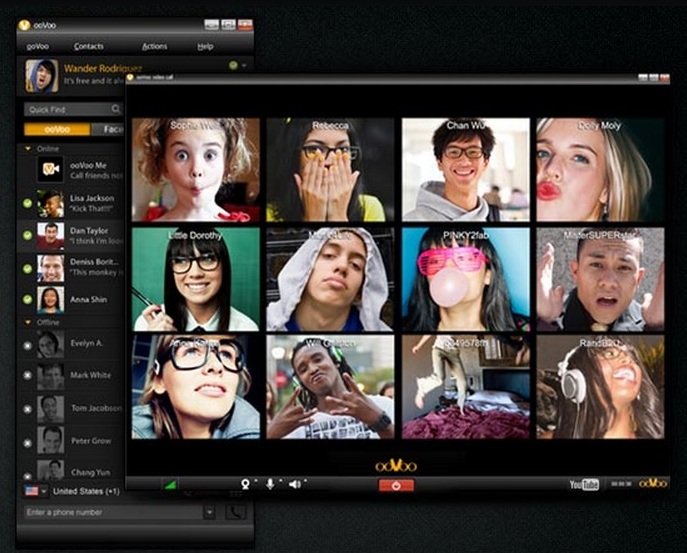Click Wander Rodriguez's profile avatar
Viewport: 687px width, 553px height.
click(42, 76)
